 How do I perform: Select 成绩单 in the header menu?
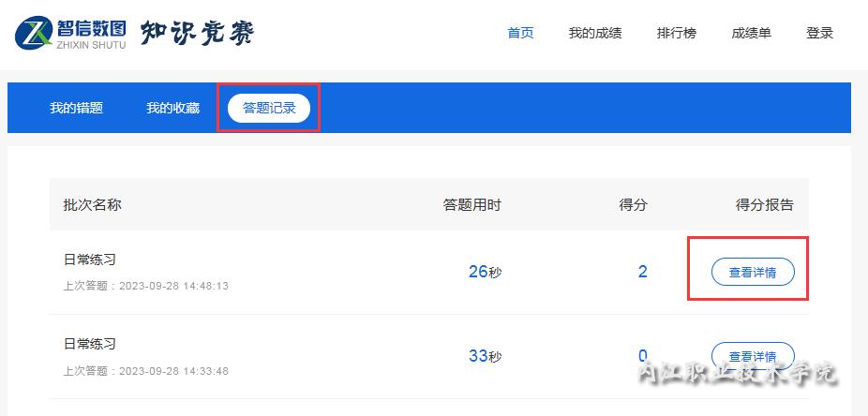point(751,33)
